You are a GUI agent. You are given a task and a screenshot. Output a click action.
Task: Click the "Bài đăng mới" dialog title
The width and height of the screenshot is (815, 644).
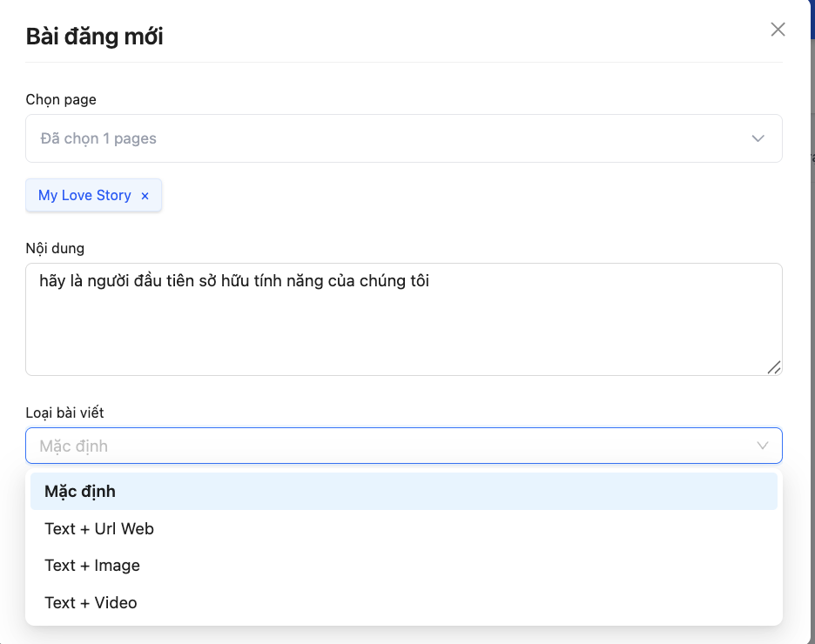click(x=94, y=37)
